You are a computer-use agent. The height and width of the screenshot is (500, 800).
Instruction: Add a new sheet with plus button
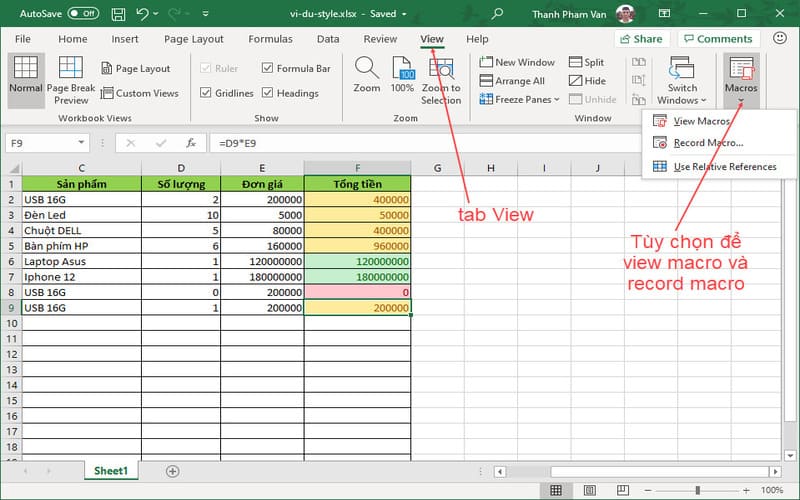tap(172, 470)
